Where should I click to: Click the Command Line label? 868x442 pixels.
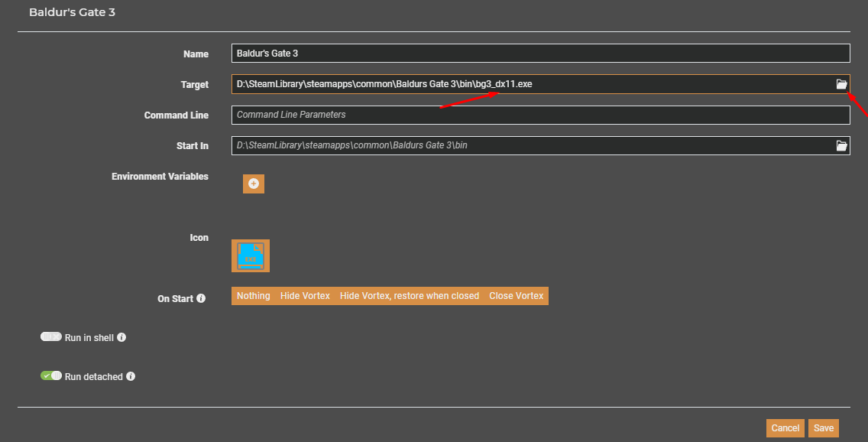[x=177, y=115]
